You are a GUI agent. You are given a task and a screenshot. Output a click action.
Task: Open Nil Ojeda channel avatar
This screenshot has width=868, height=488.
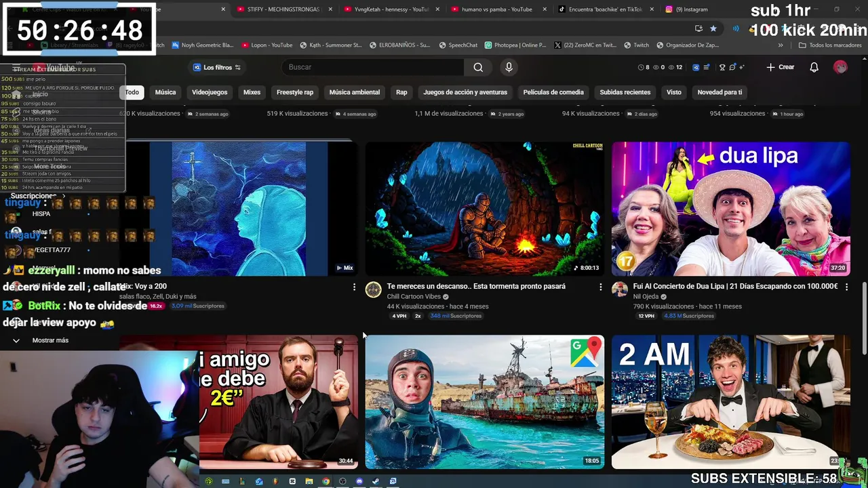tap(619, 290)
